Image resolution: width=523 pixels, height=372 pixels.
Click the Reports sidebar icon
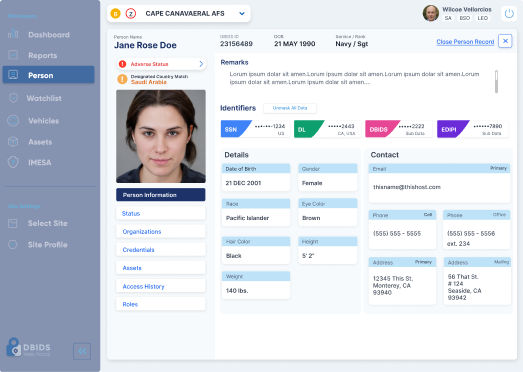(x=13, y=55)
